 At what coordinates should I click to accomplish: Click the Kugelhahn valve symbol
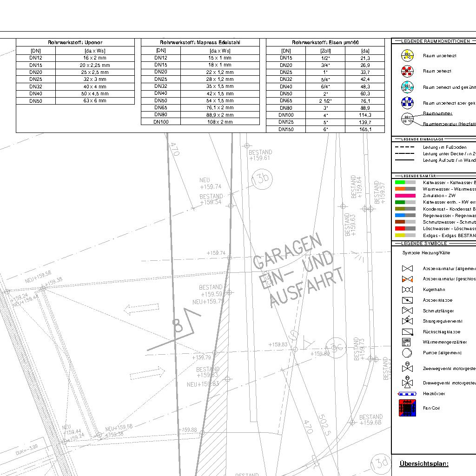tap(407, 290)
